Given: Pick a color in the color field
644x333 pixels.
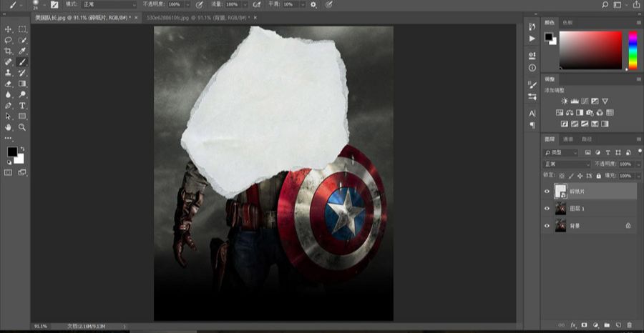Looking at the screenshot, I should [x=590, y=50].
